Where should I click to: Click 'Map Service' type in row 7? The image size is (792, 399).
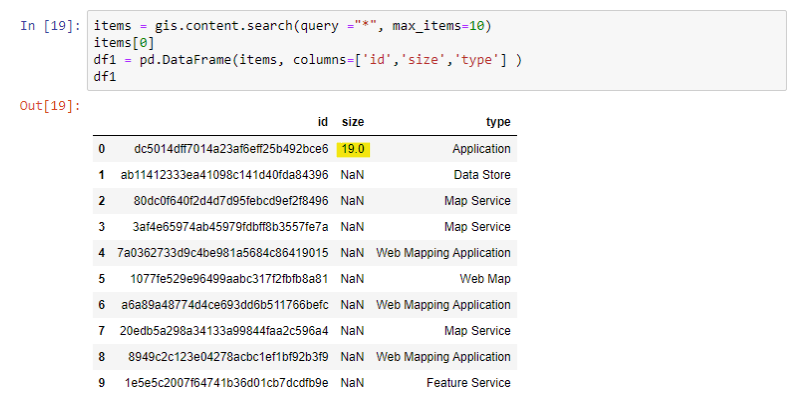coord(477,331)
